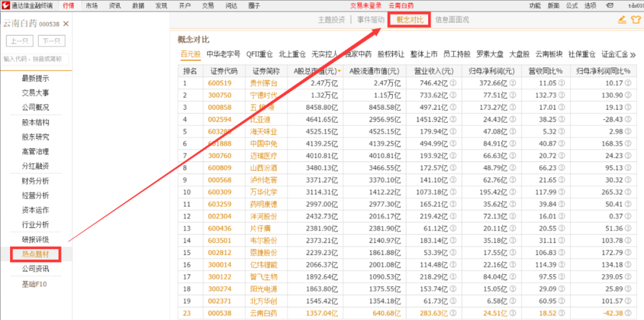The height and width of the screenshot is (320, 644).
Task: Open the 功能 menu
Action: pyautogui.click(x=535, y=6)
